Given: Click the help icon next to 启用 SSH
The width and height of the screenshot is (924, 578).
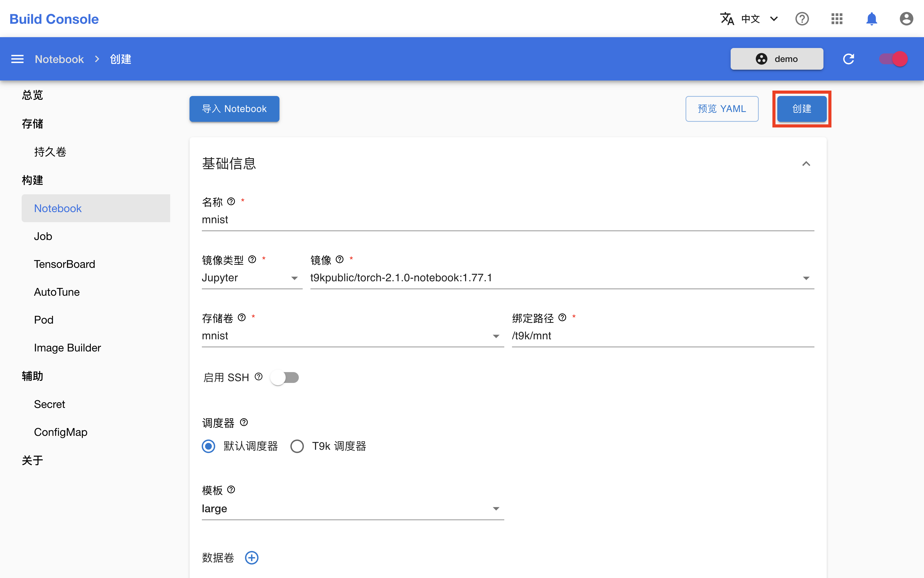Looking at the screenshot, I should 259,377.
